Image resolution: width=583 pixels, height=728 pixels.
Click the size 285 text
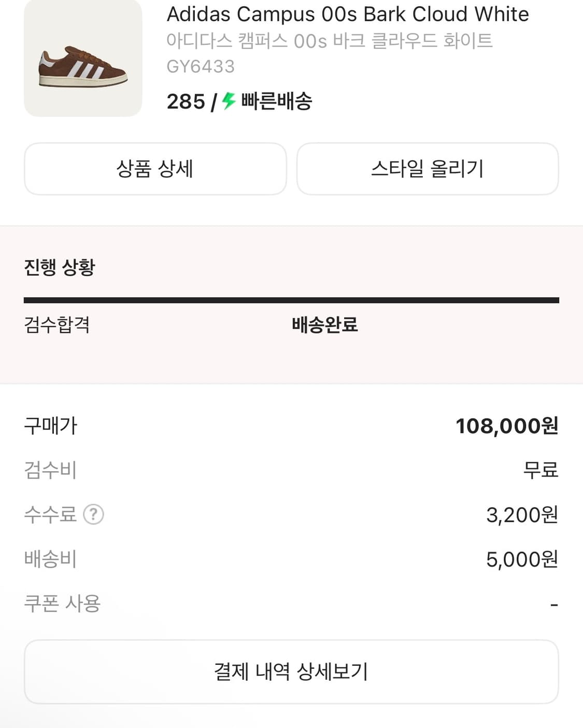186,101
